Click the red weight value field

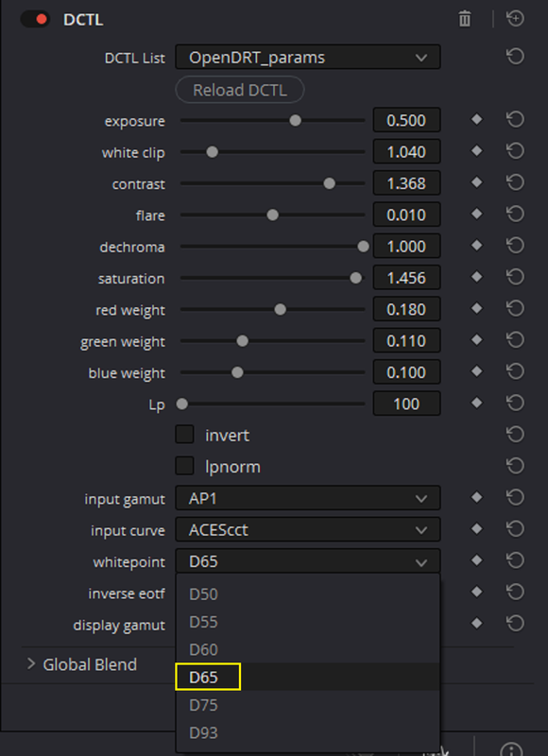tap(406, 309)
